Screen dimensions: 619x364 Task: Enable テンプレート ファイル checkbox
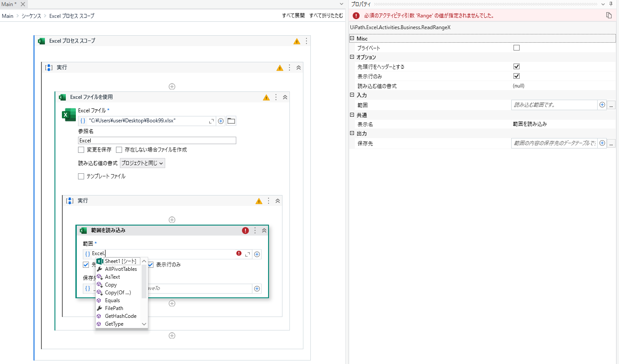(81, 176)
